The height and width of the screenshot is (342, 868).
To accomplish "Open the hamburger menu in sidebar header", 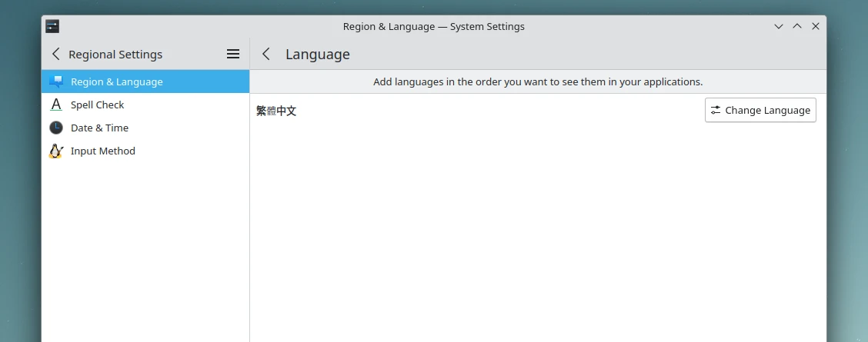I will tap(233, 54).
